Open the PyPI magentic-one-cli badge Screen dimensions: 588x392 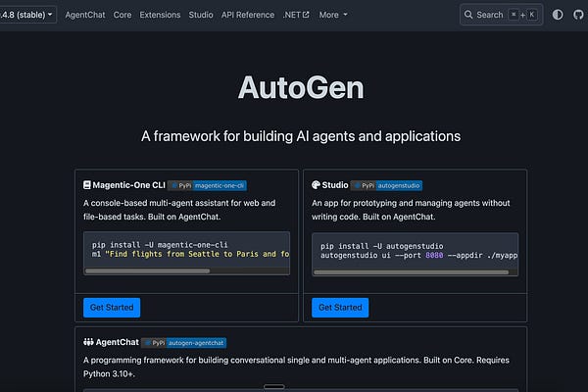click(207, 185)
